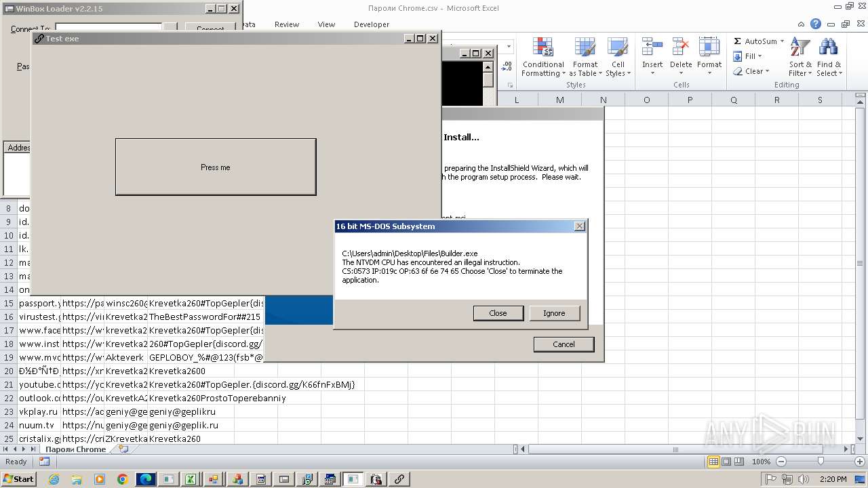Screen dimensions: 868x488
Task: Click the Decrease Decimal icon
Action: coord(507,66)
